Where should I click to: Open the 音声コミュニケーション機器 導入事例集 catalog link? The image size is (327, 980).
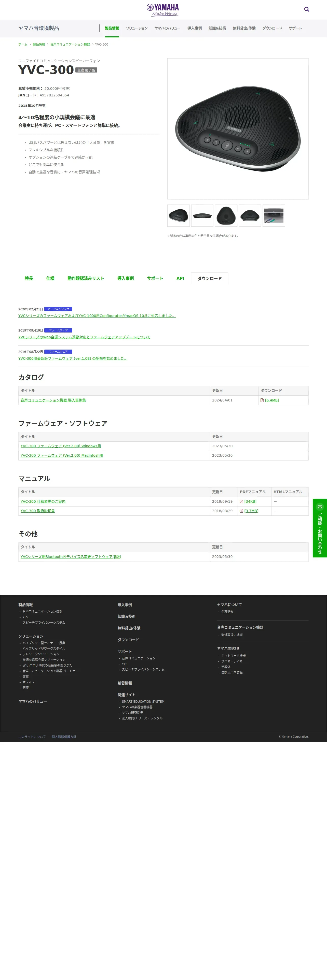[53, 400]
